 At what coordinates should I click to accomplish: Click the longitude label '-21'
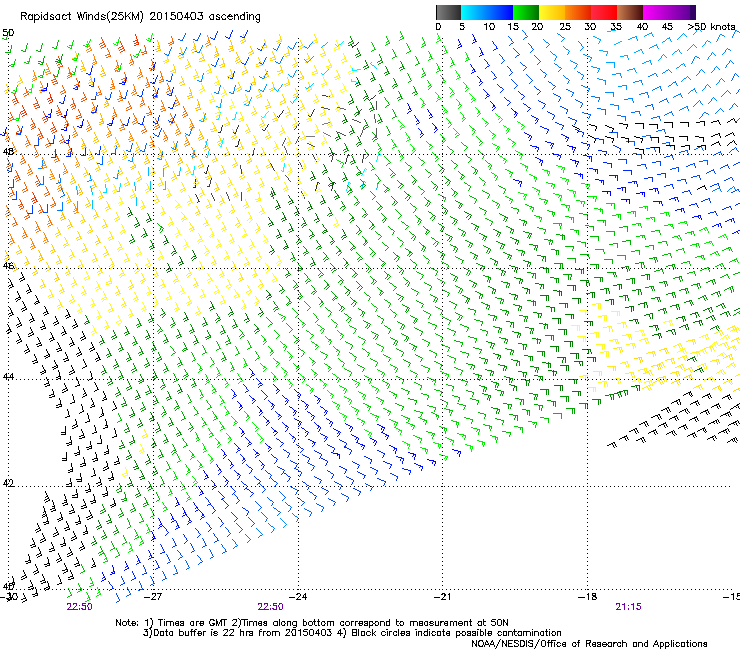pos(442,596)
